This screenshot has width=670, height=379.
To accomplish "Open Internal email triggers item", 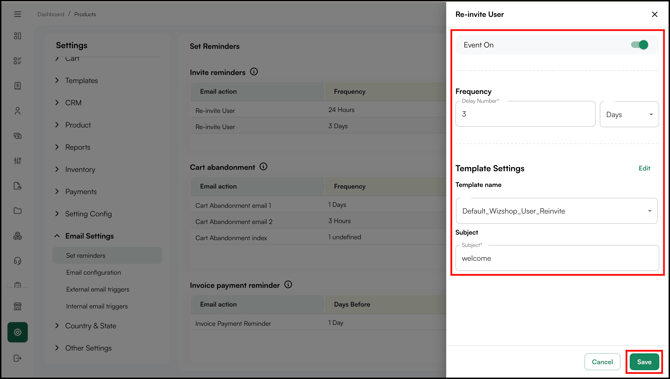I will 97,306.
